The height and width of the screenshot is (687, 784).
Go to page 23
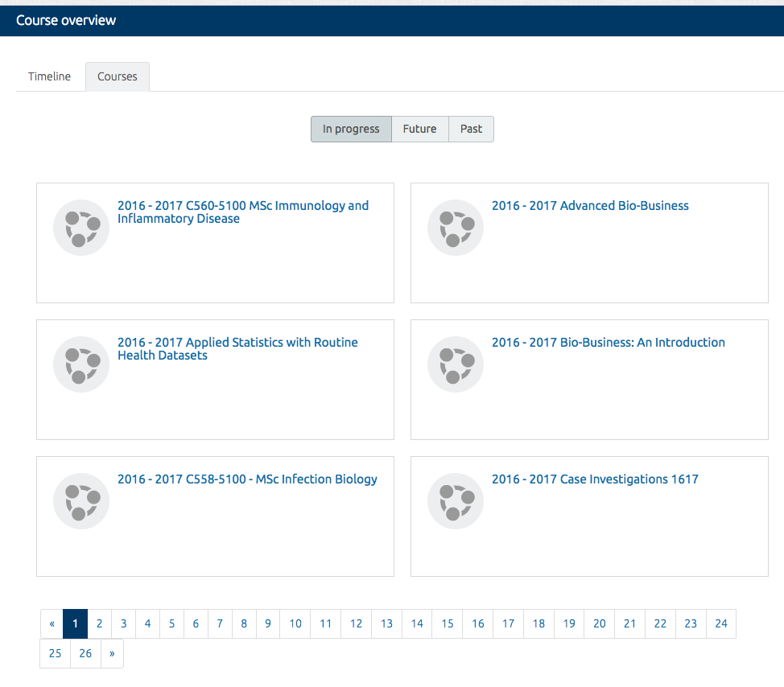(x=691, y=623)
